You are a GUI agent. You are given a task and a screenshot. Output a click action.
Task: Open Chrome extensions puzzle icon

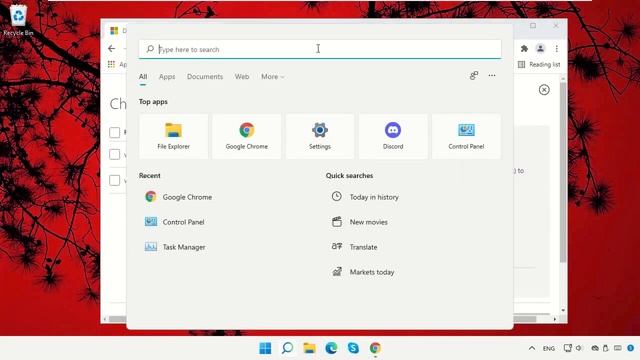524,49
